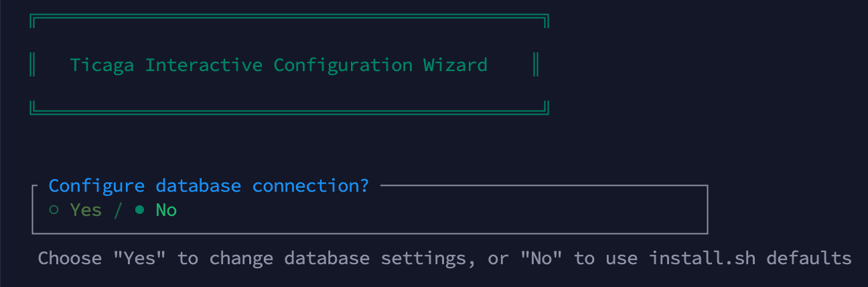Click the banner's top-left border corner
The width and height of the screenshot is (868, 287).
coord(33,19)
